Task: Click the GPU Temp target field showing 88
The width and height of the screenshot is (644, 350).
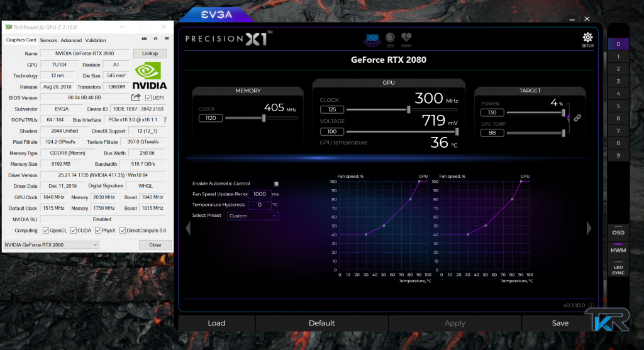Action: pyautogui.click(x=492, y=133)
